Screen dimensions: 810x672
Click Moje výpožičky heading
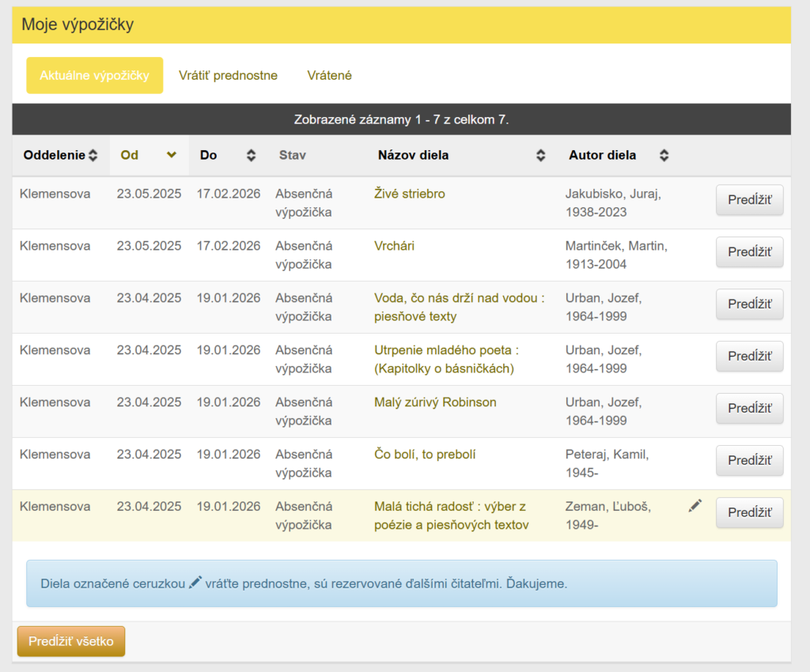pyautogui.click(x=78, y=25)
